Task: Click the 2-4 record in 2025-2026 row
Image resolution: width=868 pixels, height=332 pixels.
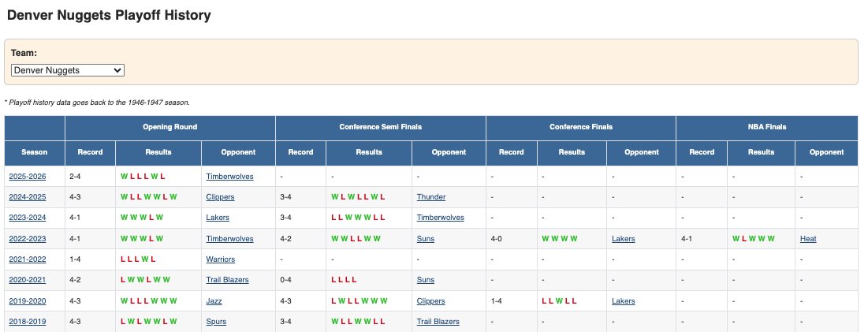Action: pyautogui.click(x=75, y=177)
